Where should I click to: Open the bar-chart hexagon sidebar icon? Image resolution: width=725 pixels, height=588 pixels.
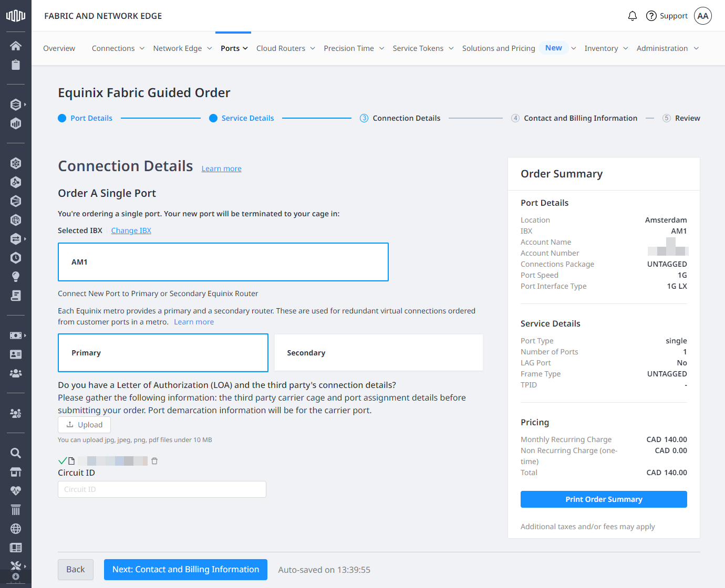coord(16,123)
